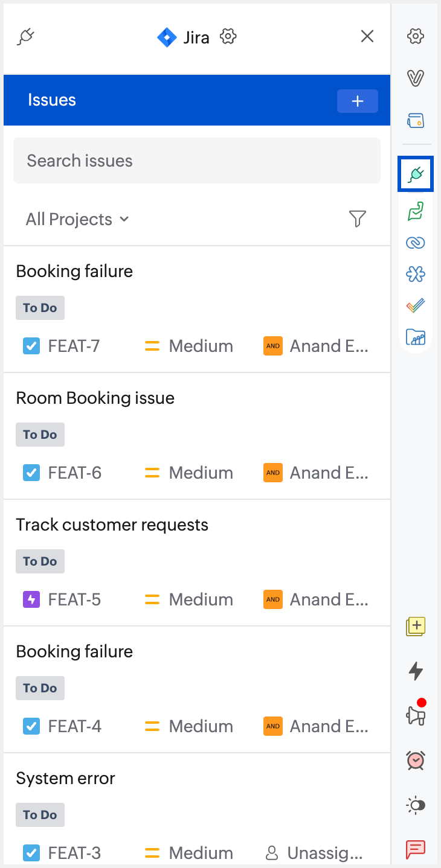Open the wallet icon in the right sidebar
Image resolution: width=441 pixels, height=868 pixels.
pyautogui.click(x=416, y=120)
